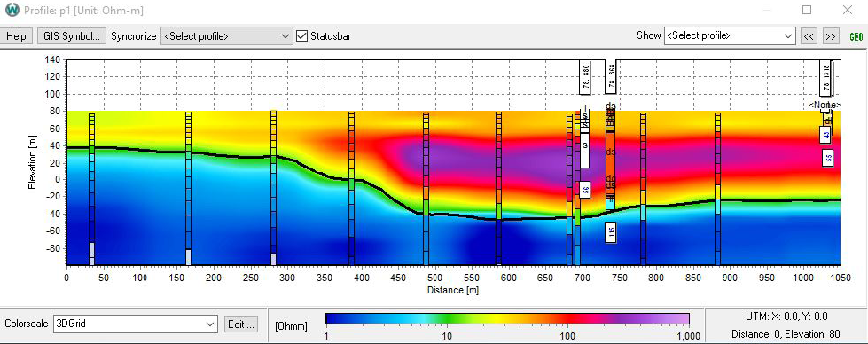Click the Edit ... colorscale button
This screenshot has width=868, height=344.
click(x=241, y=324)
